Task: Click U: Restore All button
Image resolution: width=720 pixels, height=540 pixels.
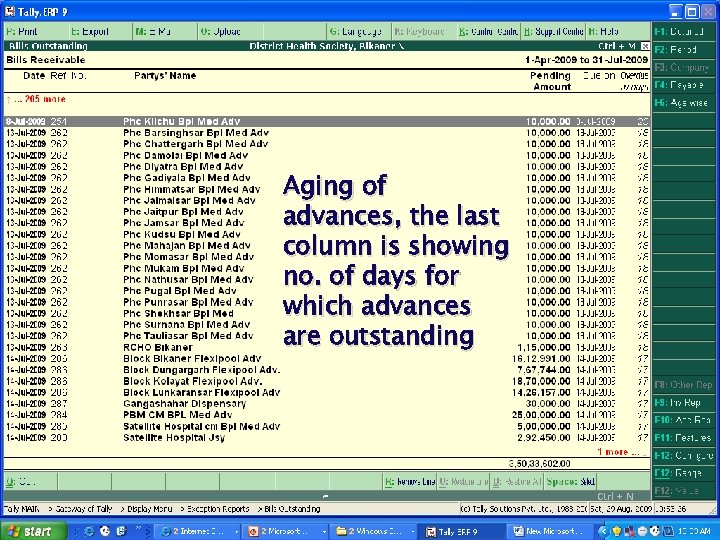Action: click(x=517, y=482)
